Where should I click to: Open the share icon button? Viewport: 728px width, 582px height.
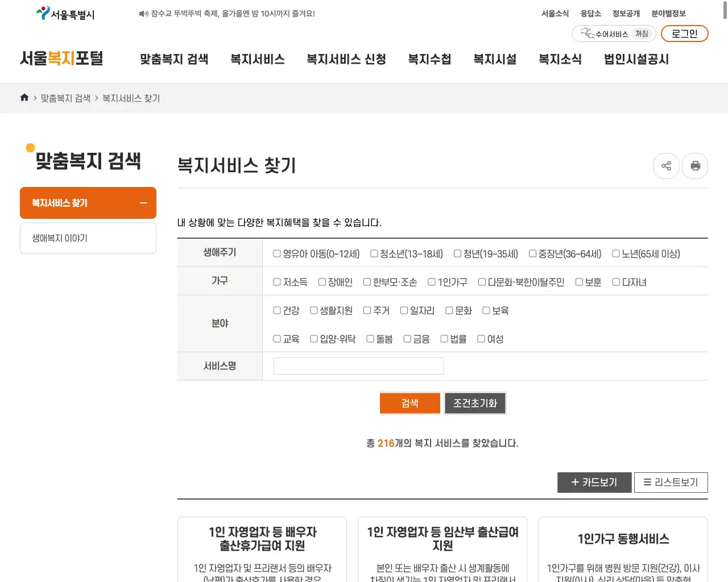[x=667, y=166]
